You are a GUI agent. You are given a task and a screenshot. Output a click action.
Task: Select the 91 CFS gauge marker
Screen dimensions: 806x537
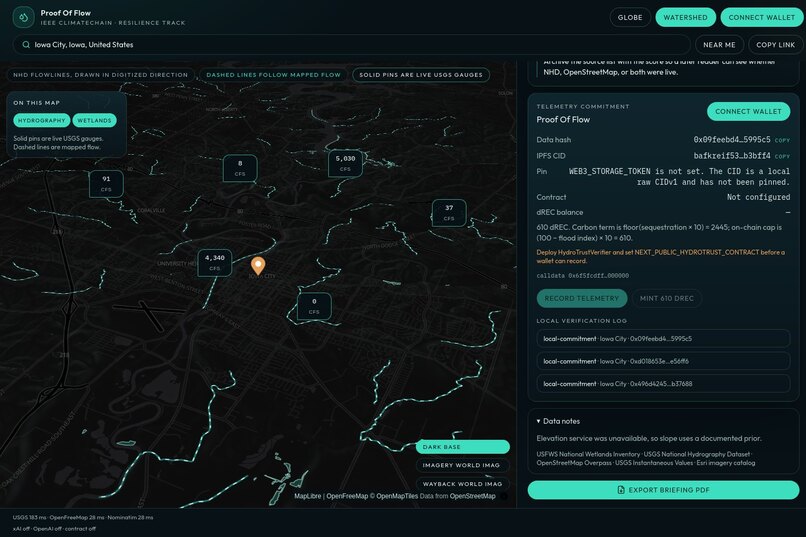click(106, 183)
